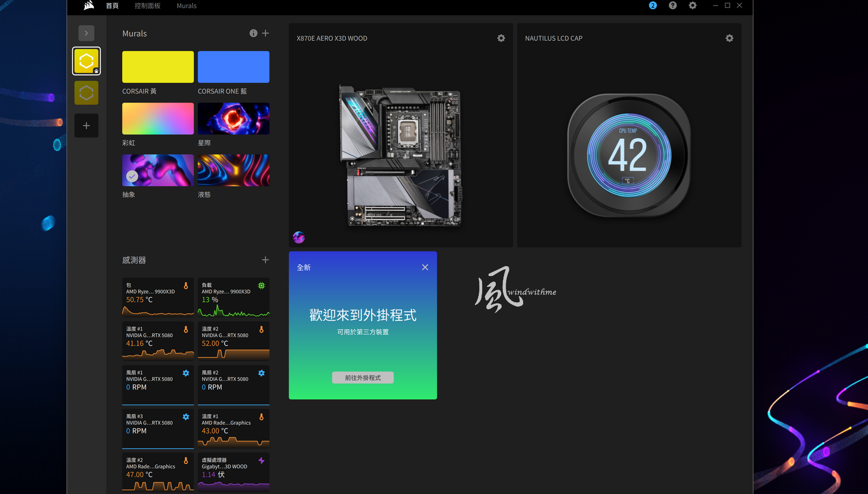Viewport: 868px width, 494px height.
Task: Click the X870E AERO X3D WOOD title
Action: [332, 38]
